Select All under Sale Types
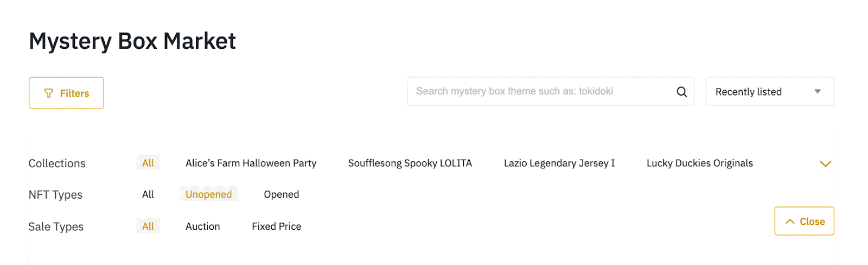 (x=148, y=226)
